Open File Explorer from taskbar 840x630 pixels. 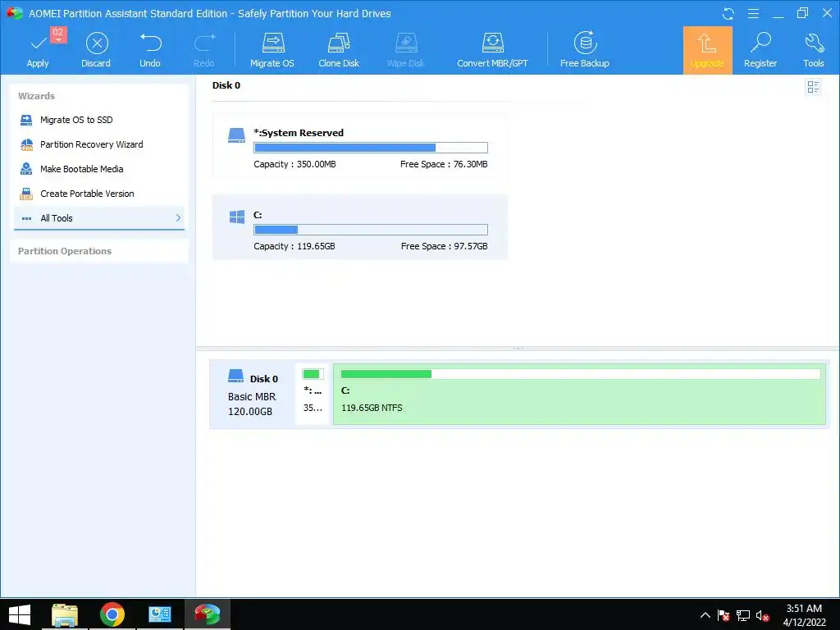[65, 614]
